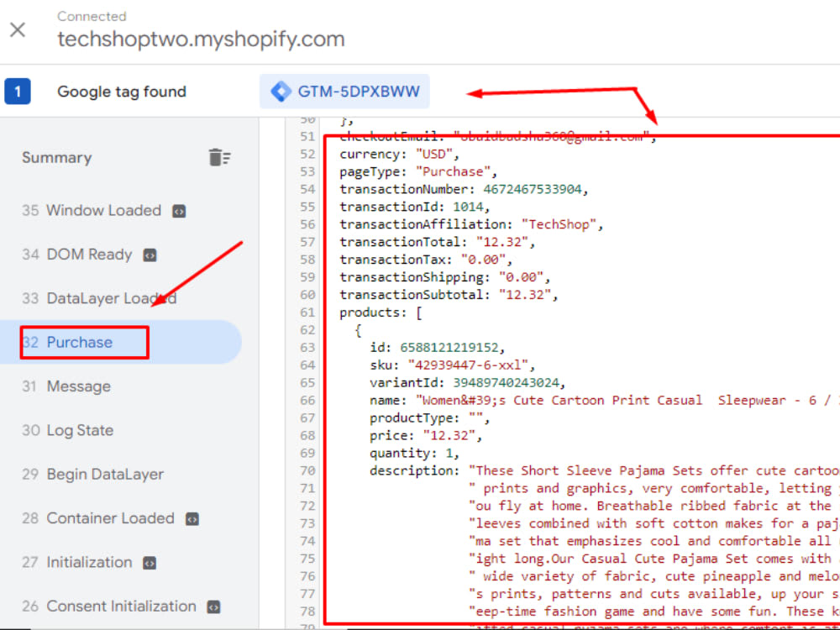This screenshot has width=840, height=630.
Task: Select the Window Loaded event
Action: click(103, 211)
